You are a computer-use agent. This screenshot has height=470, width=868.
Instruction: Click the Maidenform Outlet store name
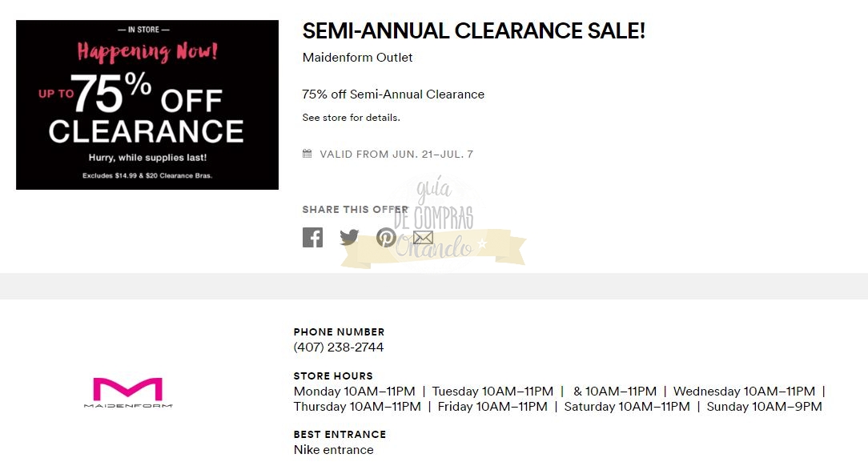point(357,58)
